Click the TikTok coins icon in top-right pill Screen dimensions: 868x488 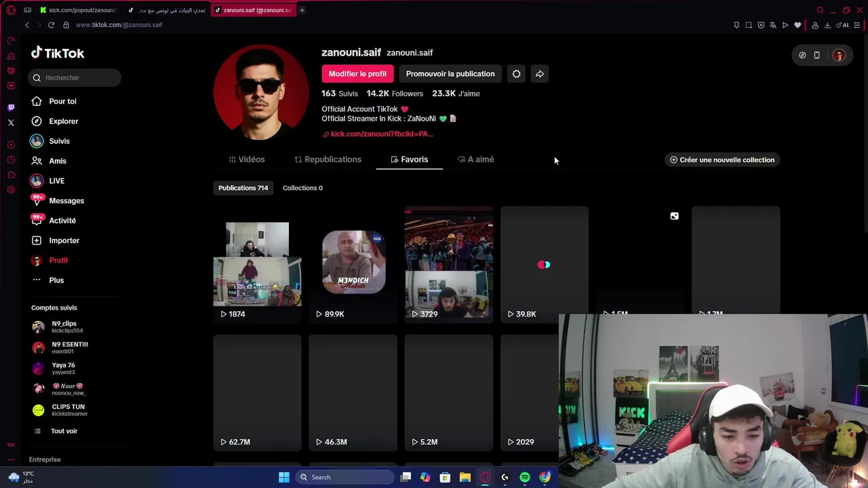pos(802,56)
